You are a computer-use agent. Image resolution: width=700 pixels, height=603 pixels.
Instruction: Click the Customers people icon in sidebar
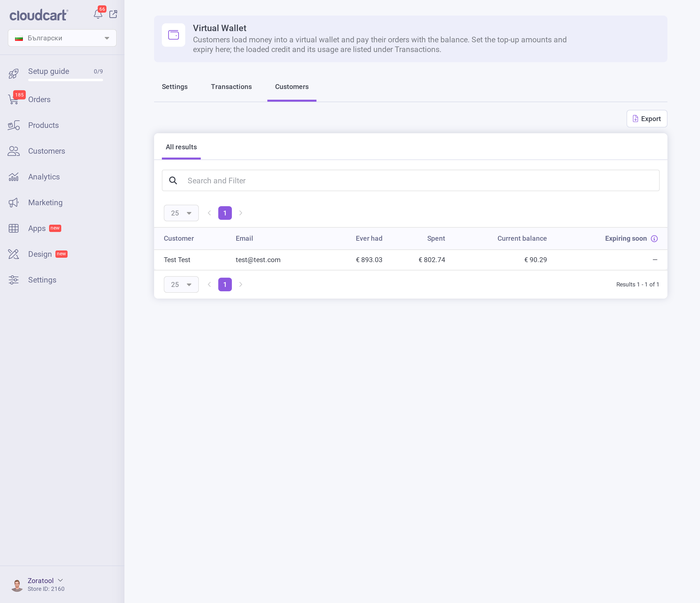click(14, 151)
